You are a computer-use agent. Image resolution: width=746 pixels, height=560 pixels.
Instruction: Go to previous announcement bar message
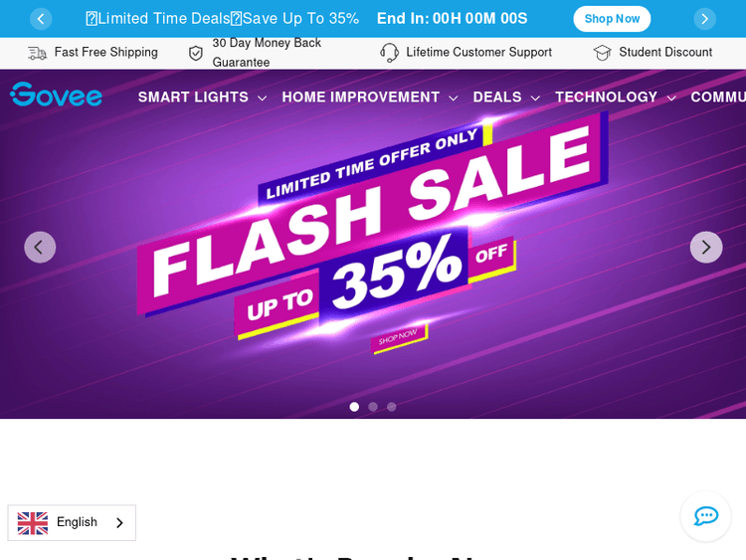tap(41, 19)
